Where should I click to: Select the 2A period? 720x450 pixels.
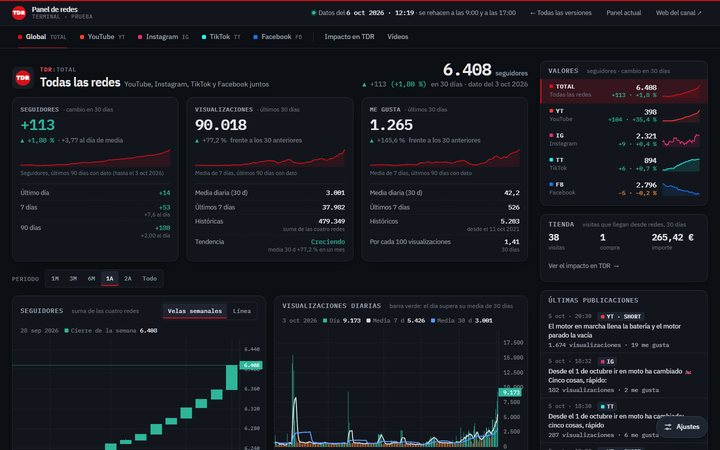[128, 278]
